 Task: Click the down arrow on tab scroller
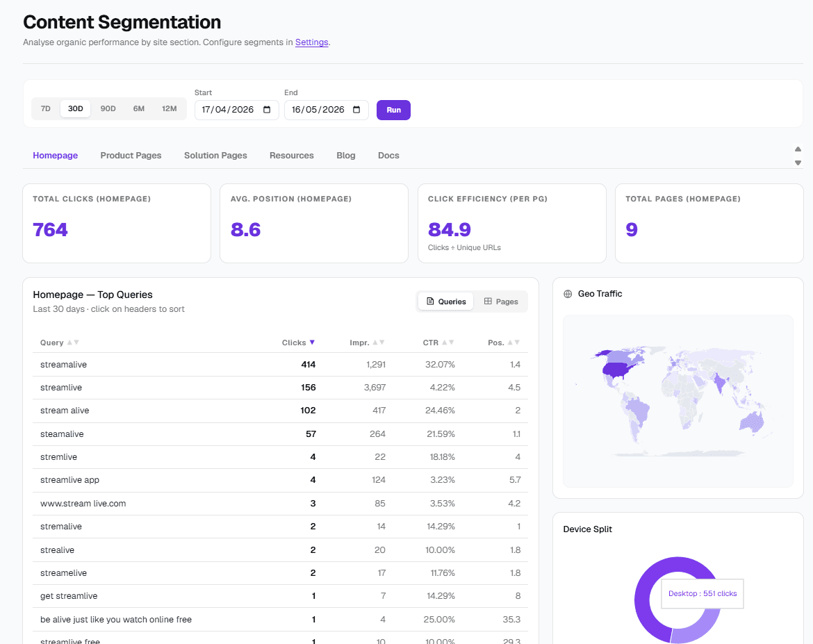798,163
